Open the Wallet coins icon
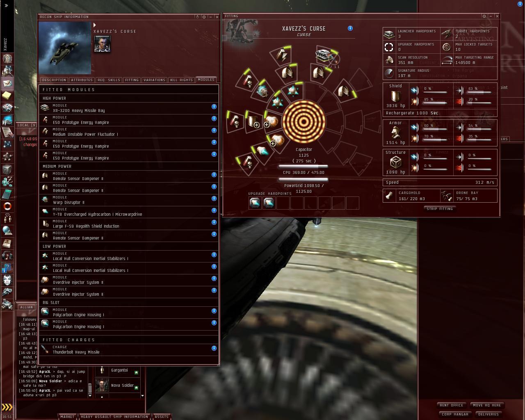The width and height of the screenshot is (525, 420). click(7, 182)
